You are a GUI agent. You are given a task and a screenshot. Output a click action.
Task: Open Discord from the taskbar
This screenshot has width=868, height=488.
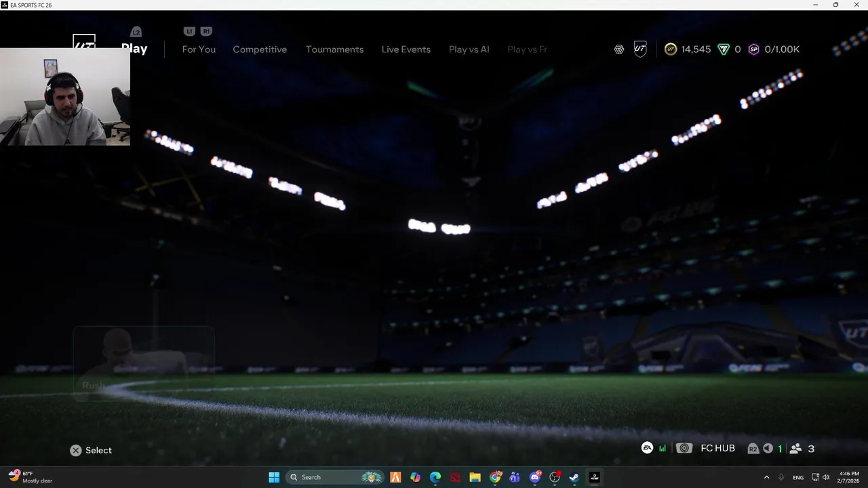click(x=536, y=477)
